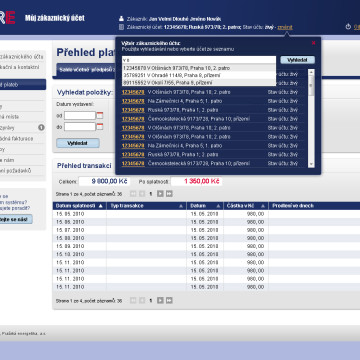Viewport: 360px width, 360px height.
Task: Click 'Můj zákaznický účet' header title
Action: pyautogui.click(x=55, y=18)
